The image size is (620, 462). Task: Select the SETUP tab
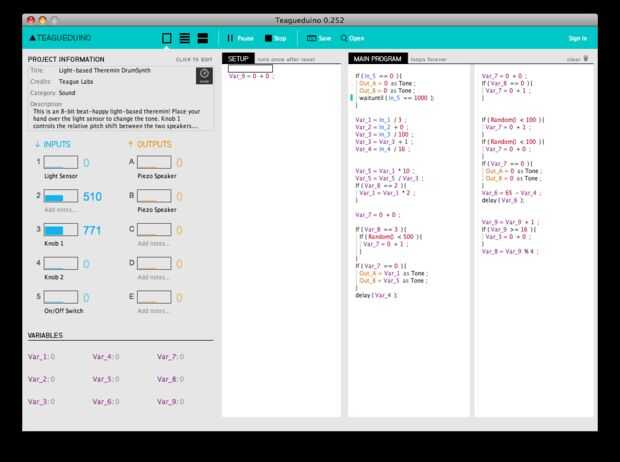(238, 59)
